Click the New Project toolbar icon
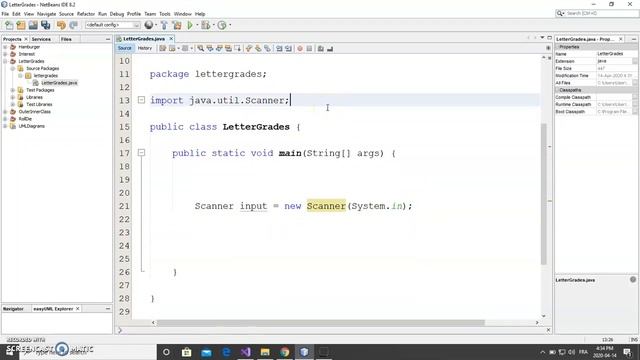 21,25
